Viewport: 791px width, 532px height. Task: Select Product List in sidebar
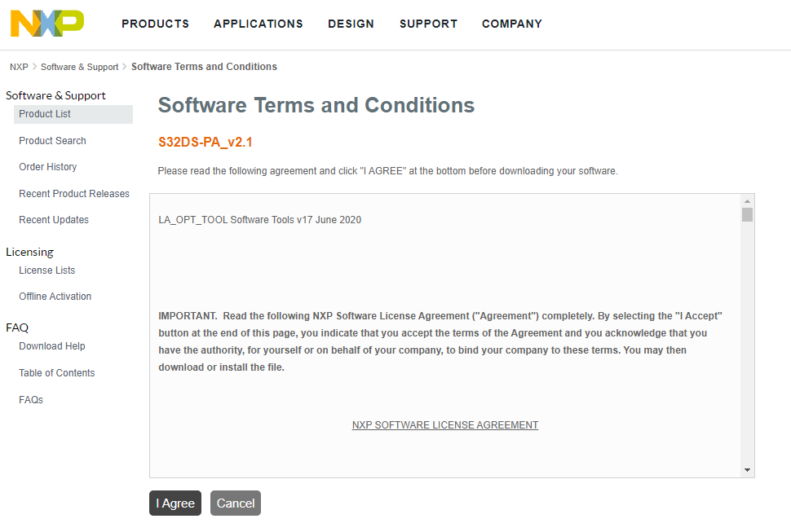[x=45, y=114]
